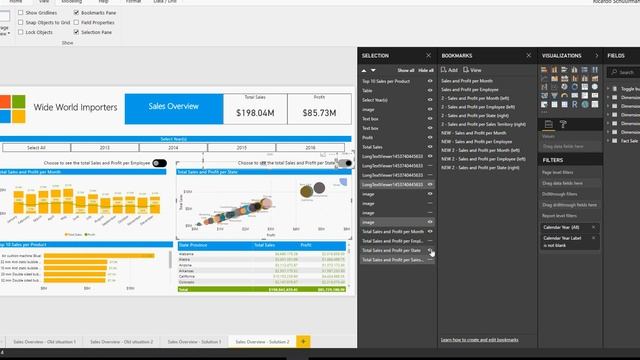Open Learn how to create and edit bookmarks
Screen dimensions: 640x360
pos(480,340)
